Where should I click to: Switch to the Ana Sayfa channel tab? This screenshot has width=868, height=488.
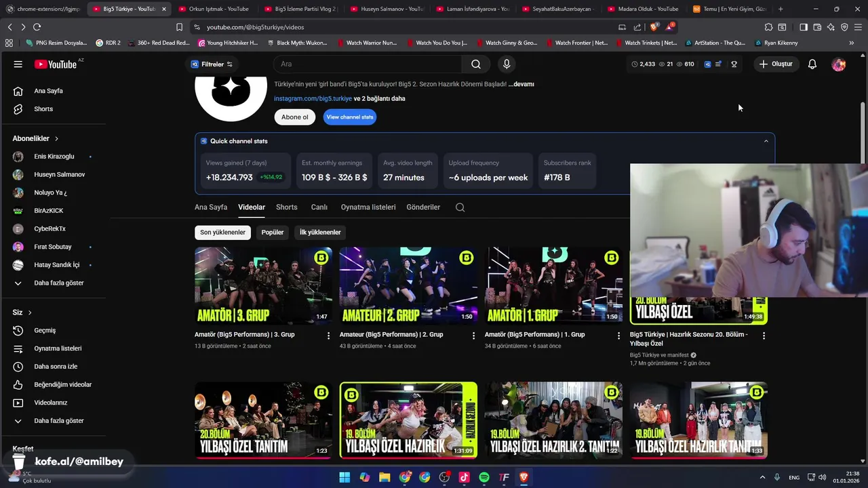tap(211, 207)
